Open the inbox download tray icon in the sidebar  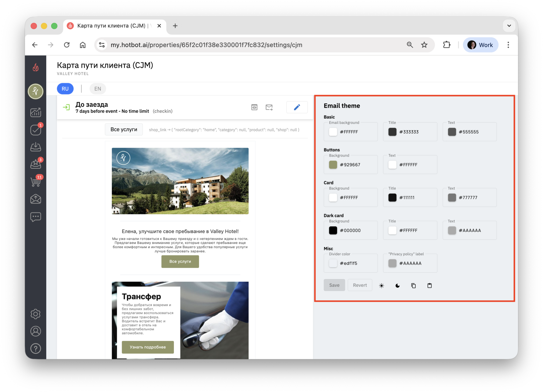pos(36,147)
